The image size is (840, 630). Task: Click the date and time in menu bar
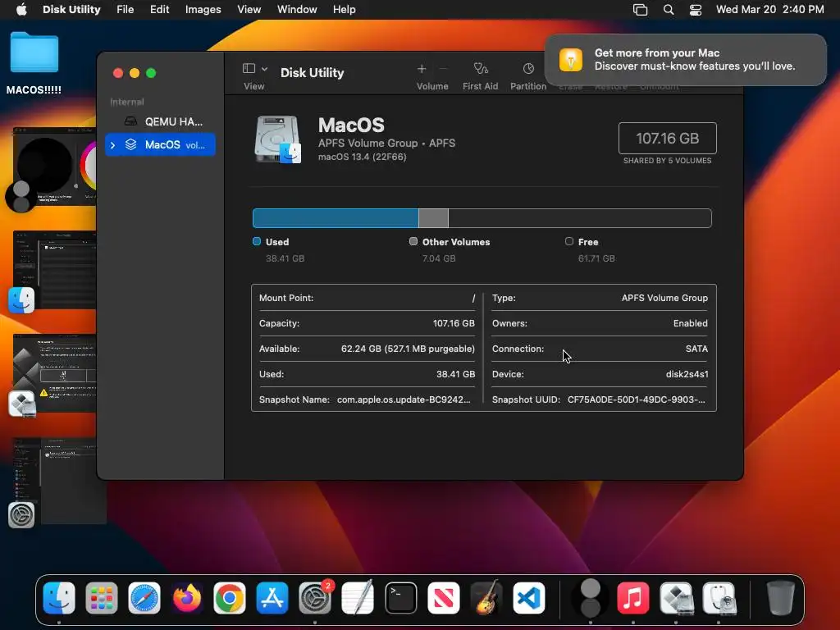[769, 10]
